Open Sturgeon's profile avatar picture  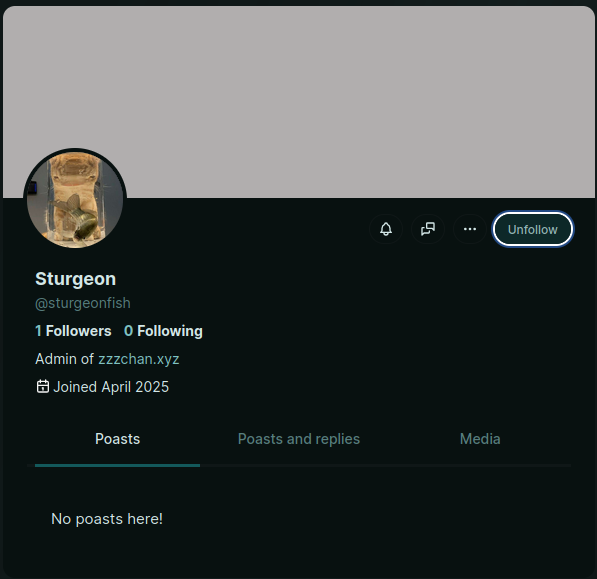(75, 199)
